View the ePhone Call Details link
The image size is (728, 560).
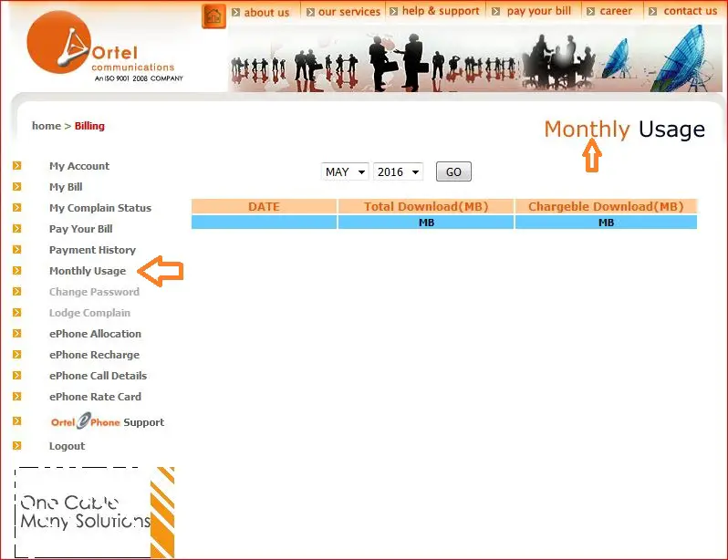pyautogui.click(x=98, y=376)
